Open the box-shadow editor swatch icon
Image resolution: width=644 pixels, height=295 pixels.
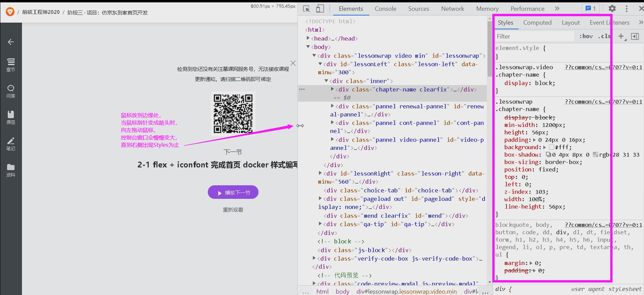point(548,155)
